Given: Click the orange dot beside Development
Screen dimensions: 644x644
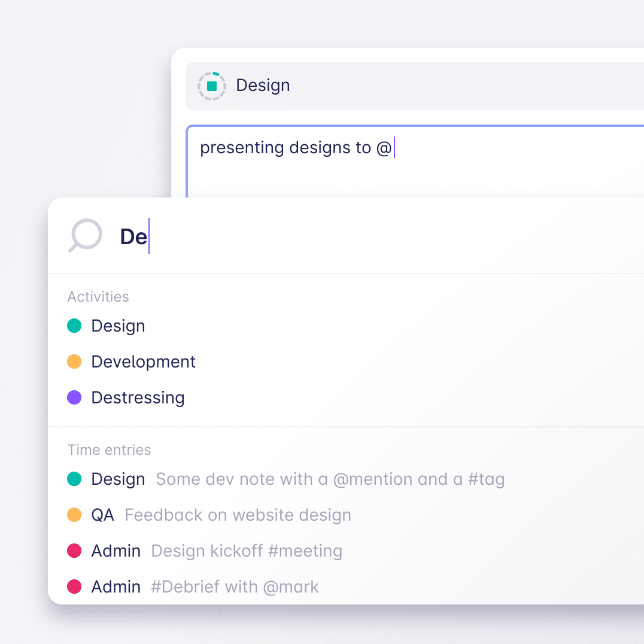Looking at the screenshot, I should click(x=74, y=362).
